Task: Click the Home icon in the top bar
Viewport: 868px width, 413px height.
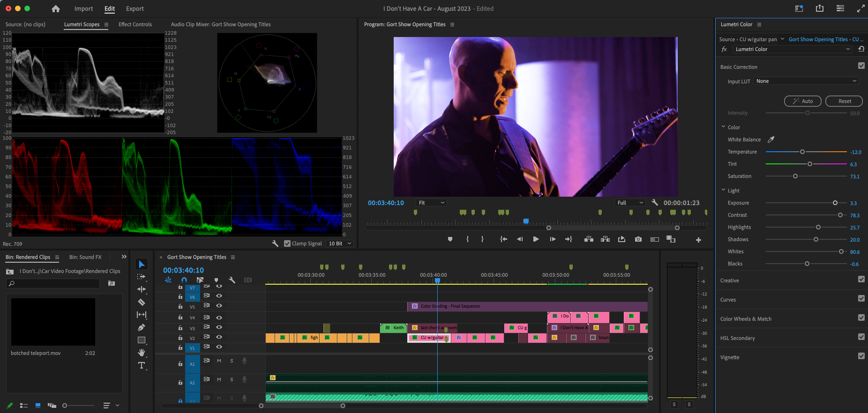Action: tap(56, 9)
